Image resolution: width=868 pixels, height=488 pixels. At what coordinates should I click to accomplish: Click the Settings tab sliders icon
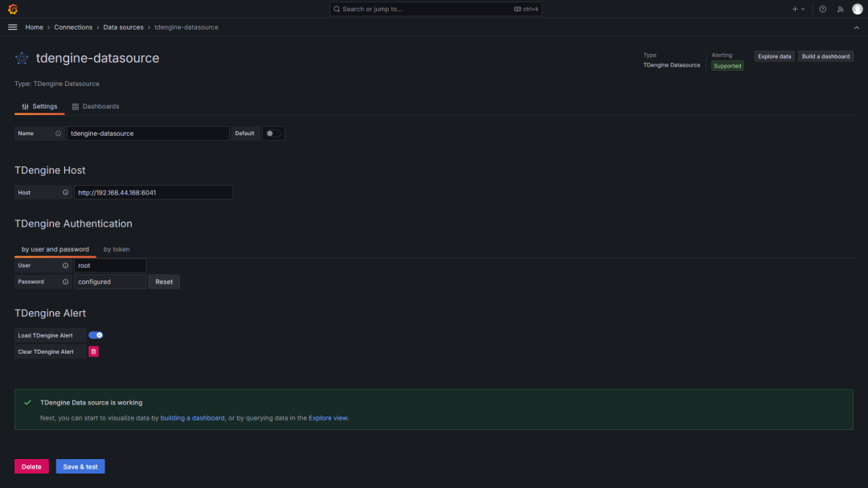tap(26, 106)
